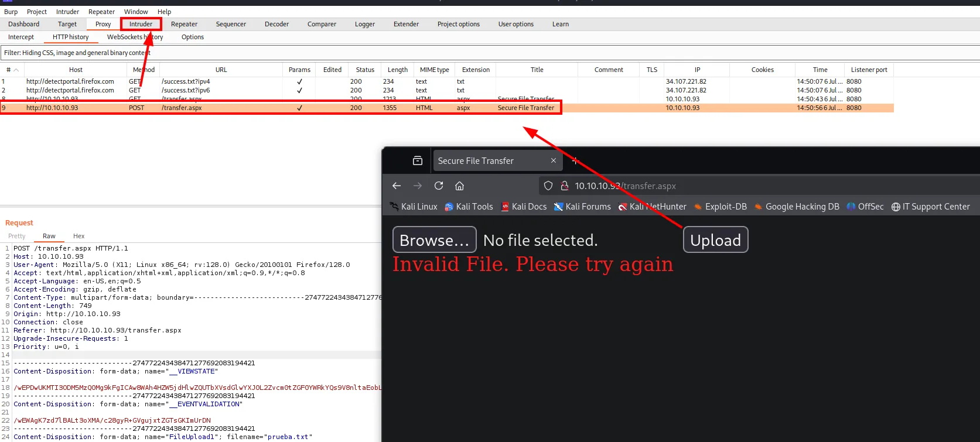Open IT Support Center bookmark
The height and width of the screenshot is (442, 980).
coord(931,207)
